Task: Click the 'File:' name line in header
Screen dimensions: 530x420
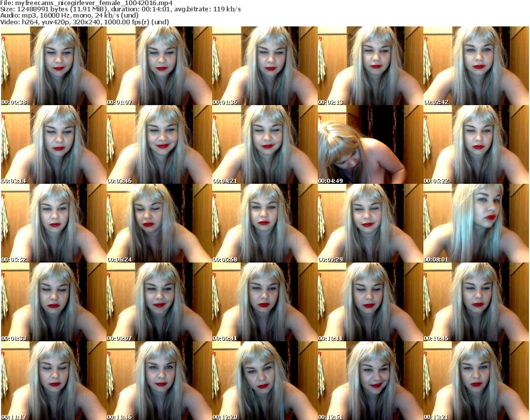Action: pyautogui.click(x=86, y=3)
